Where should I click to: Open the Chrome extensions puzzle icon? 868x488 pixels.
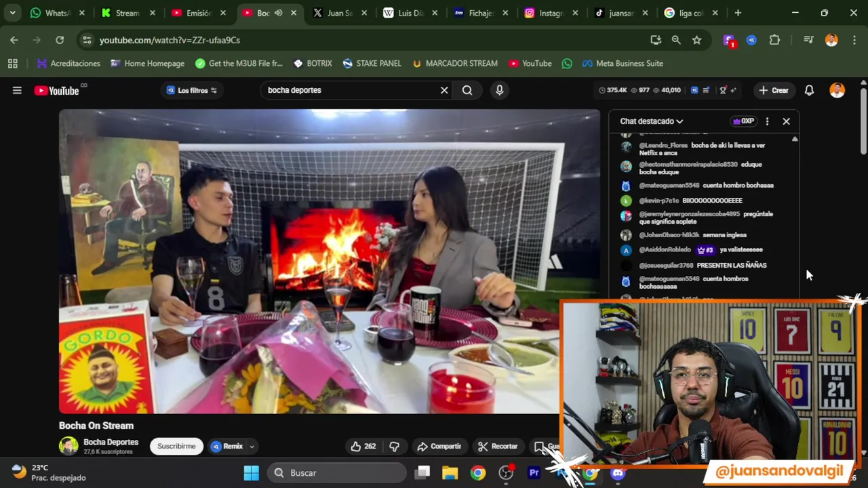[x=774, y=40]
